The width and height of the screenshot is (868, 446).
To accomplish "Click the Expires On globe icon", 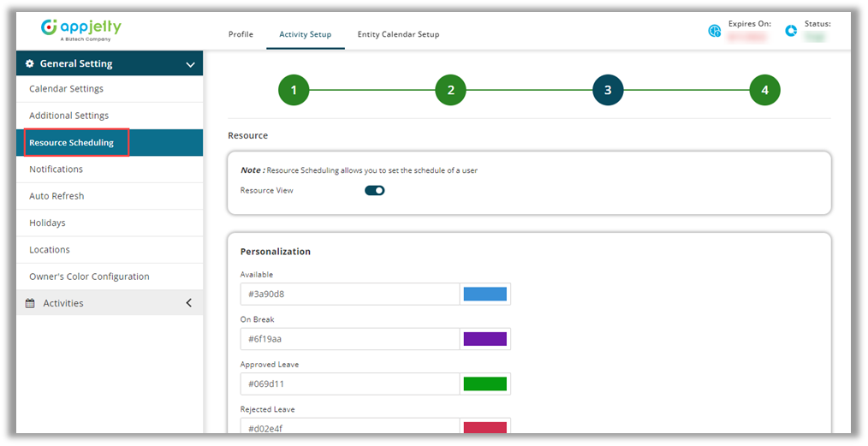I will pyautogui.click(x=715, y=31).
